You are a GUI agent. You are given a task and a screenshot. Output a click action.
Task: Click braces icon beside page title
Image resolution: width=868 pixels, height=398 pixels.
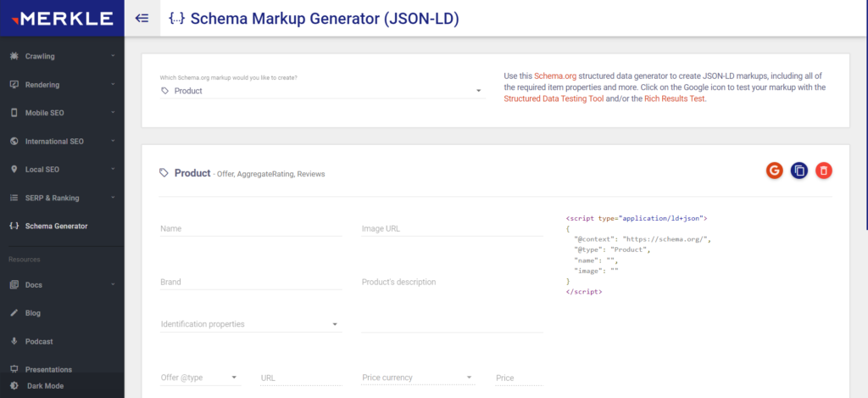pyautogui.click(x=176, y=19)
